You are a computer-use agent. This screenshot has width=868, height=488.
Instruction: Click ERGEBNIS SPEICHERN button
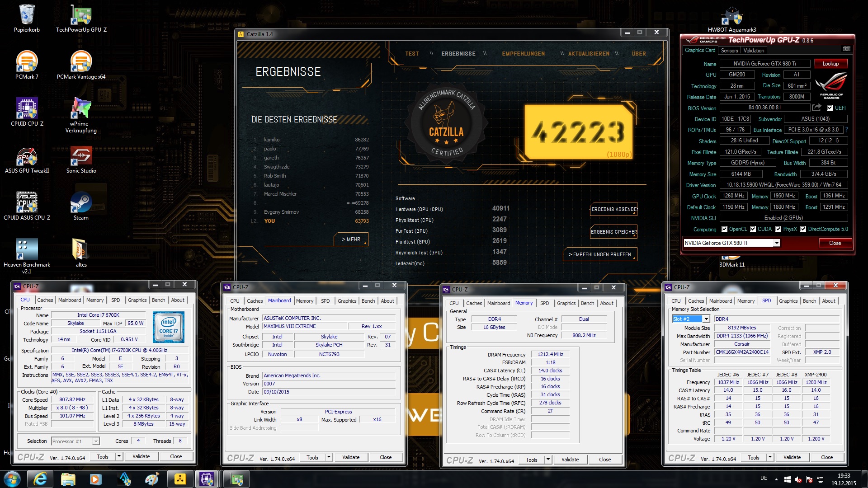tap(613, 232)
